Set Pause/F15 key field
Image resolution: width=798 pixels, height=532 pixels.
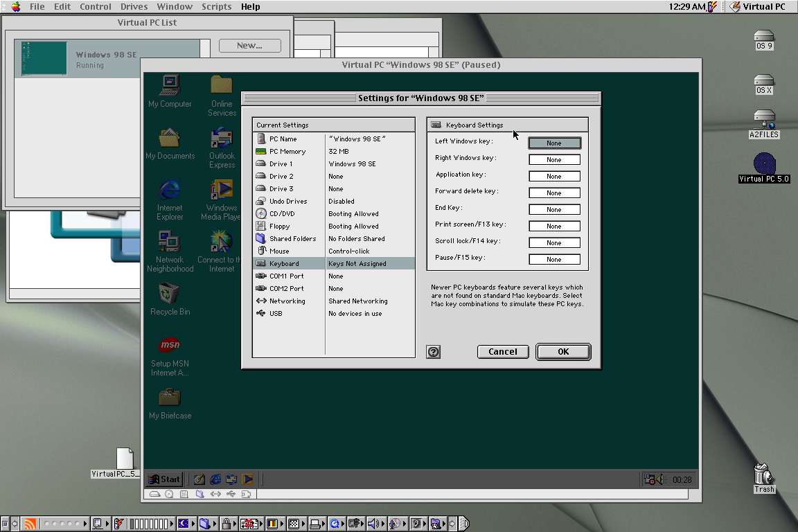point(554,260)
